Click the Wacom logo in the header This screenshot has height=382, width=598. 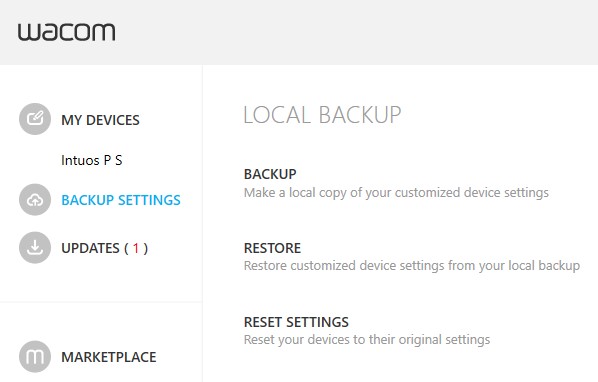pos(66,32)
